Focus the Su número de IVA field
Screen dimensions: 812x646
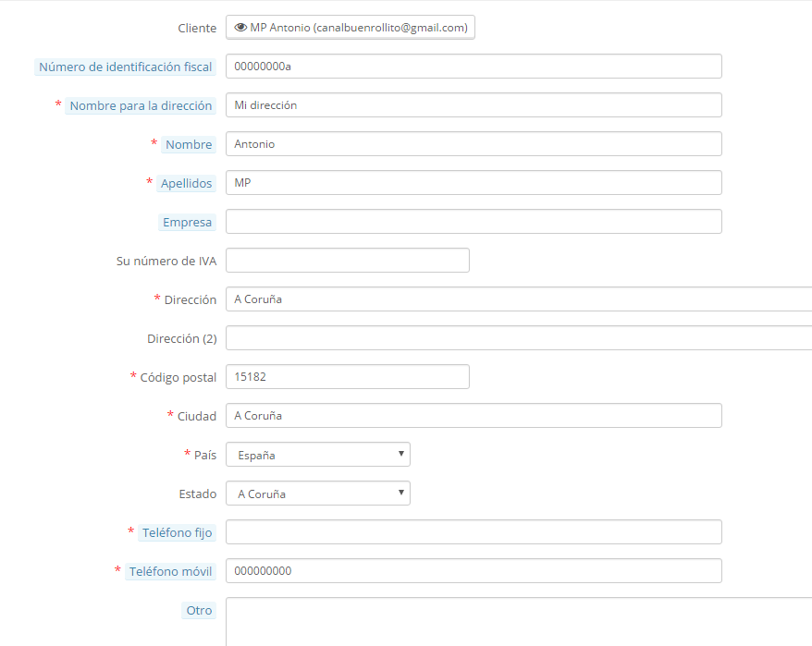pos(348,261)
